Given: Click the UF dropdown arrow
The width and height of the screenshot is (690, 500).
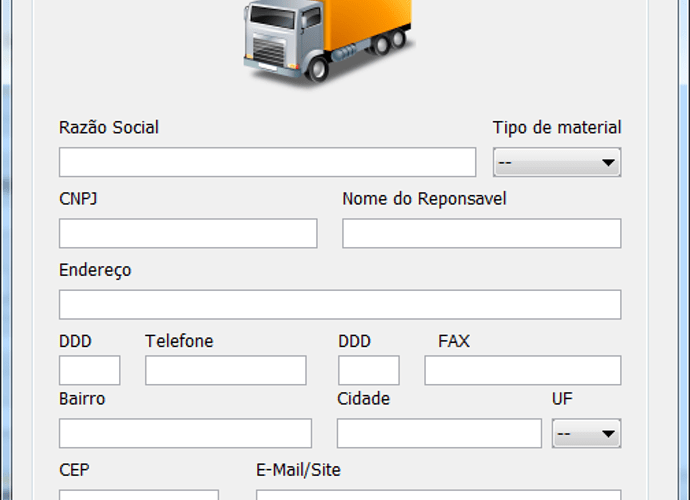Looking at the screenshot, I should 608,434.
